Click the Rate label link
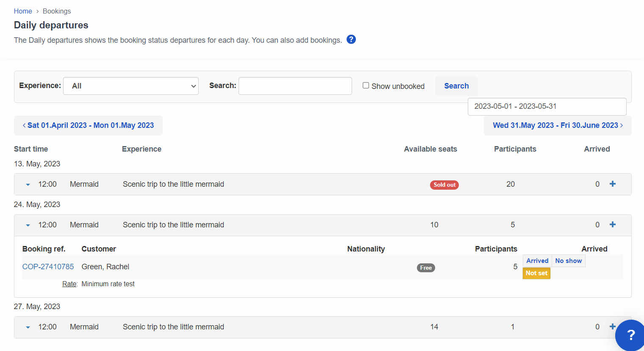The image size is (644, 351). click(x=69, y=284)
